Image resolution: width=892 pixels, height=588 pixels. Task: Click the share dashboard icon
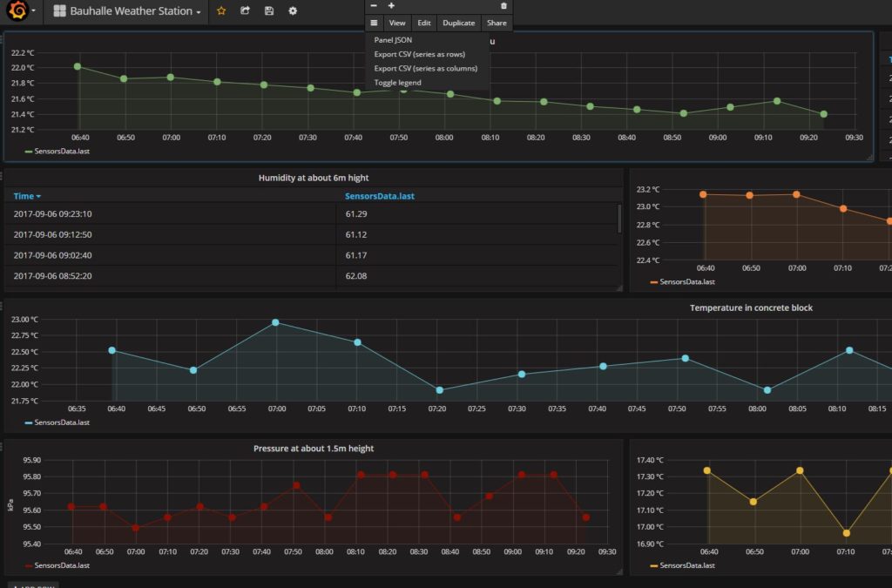coord(245,10)
